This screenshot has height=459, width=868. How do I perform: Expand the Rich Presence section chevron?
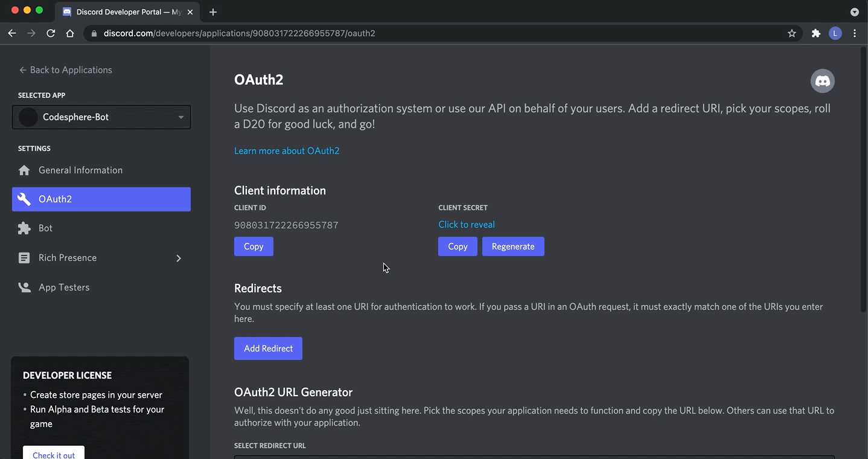point(179,257)
